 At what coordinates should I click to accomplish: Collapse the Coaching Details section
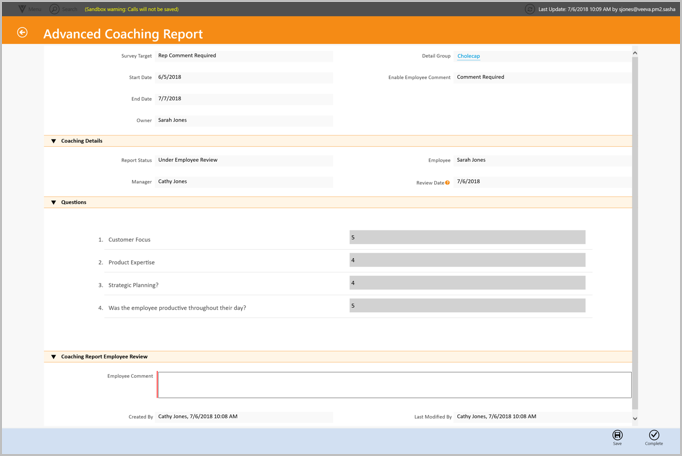54,141
